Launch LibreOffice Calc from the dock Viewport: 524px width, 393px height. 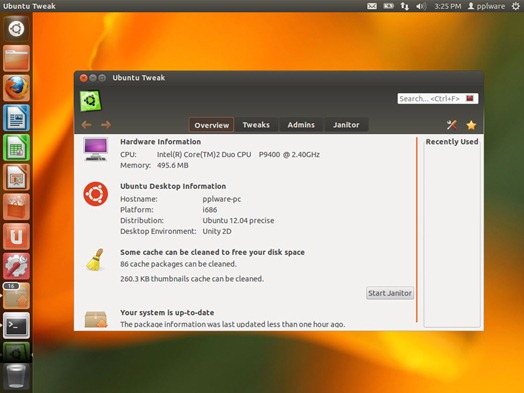(x=16, y=147)
